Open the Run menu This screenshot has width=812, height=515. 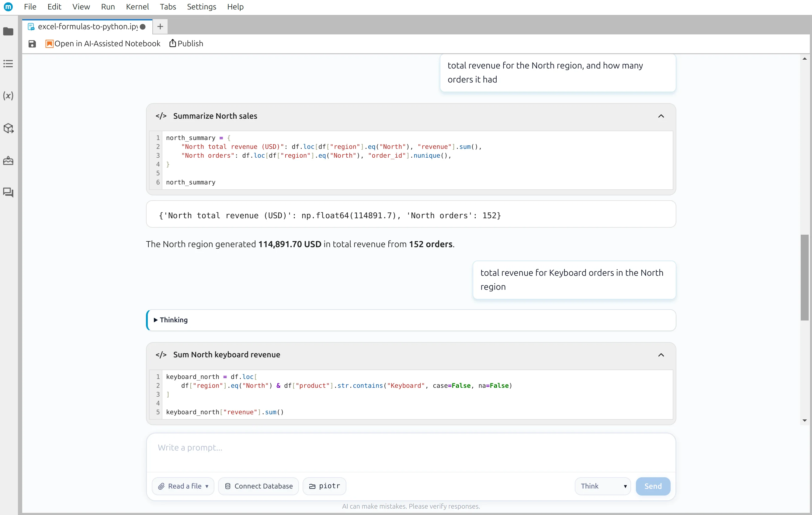pos(108,7)
